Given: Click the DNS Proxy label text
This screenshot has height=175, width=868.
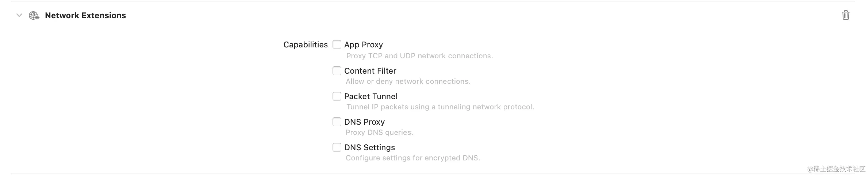Looking at the screenshot, I should coord(364,122).
